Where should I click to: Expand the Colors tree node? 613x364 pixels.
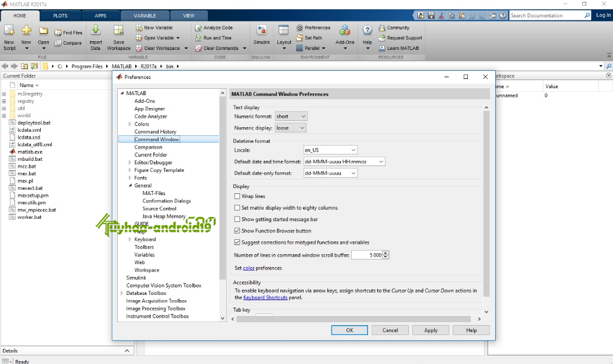(x=130, y=124)
